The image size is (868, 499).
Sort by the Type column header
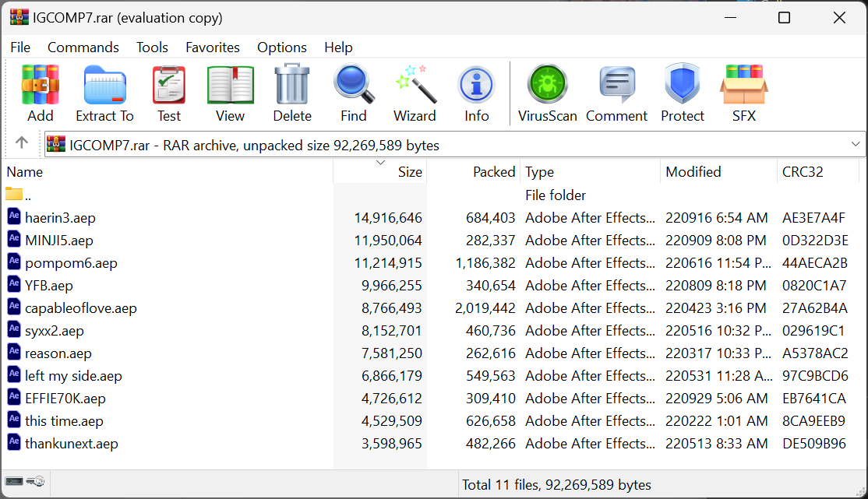pos(590,172)
